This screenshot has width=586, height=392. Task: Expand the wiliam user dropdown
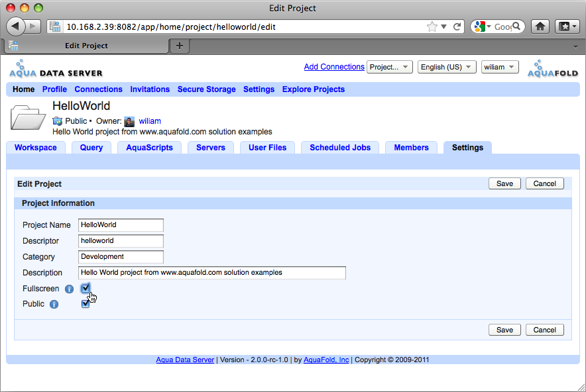pos(500,67)
